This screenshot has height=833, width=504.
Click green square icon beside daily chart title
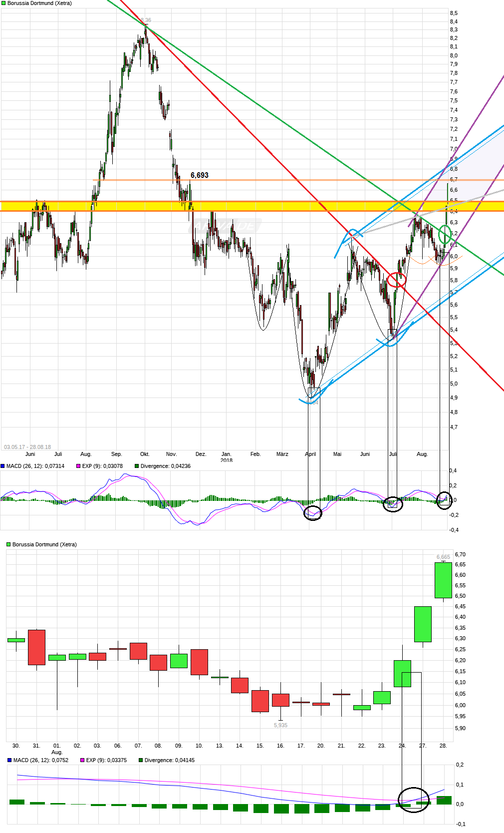[8, 544]
